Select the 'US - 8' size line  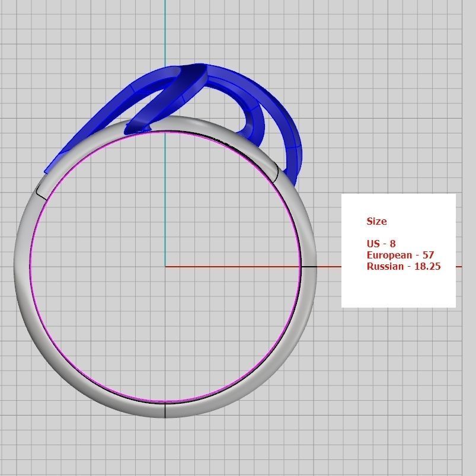click(x=381, y=244)
